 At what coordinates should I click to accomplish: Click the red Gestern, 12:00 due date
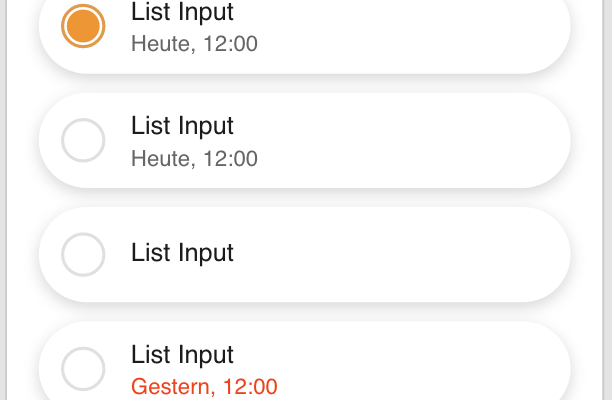click(204, 387)
